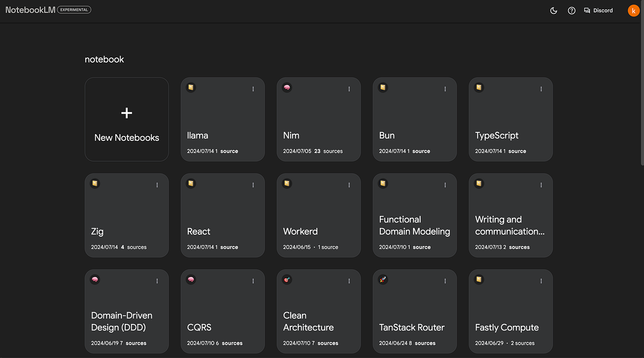
Task: Click the TanStack Router rocket emoji icon
Action: coord(383,279)
